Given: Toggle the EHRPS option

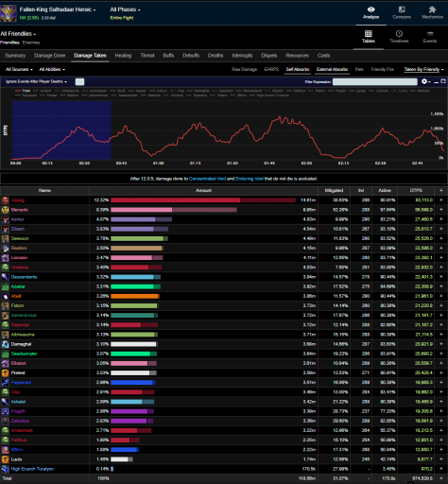Looking at the screenshot, I should click(x=271, y=69).
